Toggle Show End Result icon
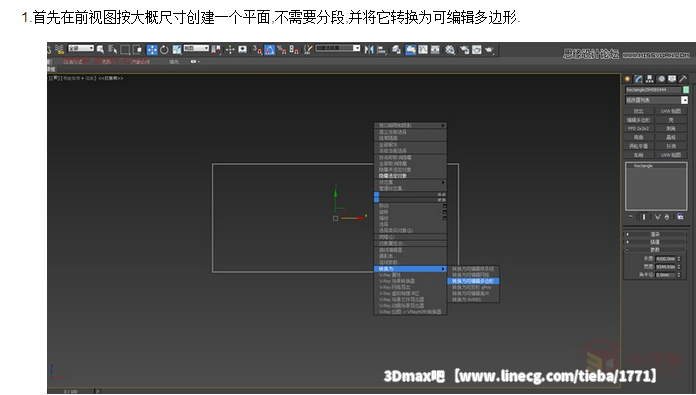Viewport: 696px width, 395px height. click(644, 217)
